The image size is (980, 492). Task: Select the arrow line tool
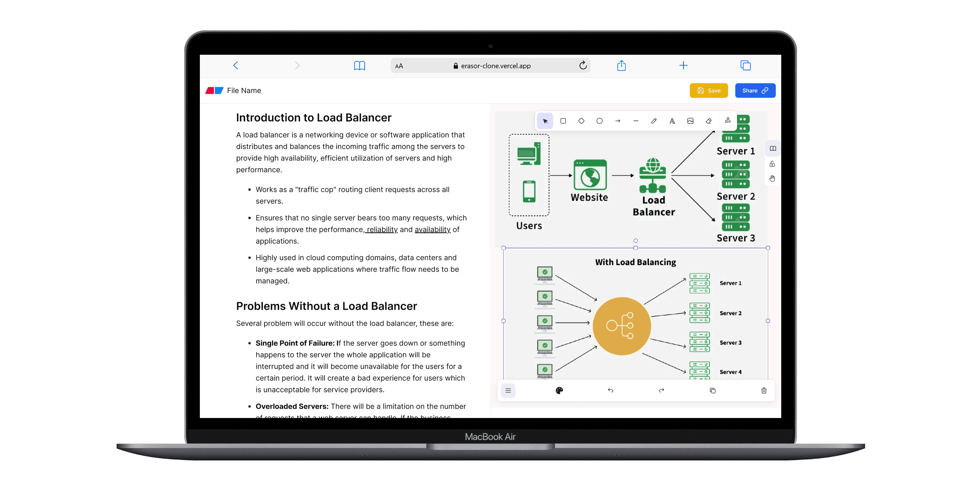click(618, 121)
